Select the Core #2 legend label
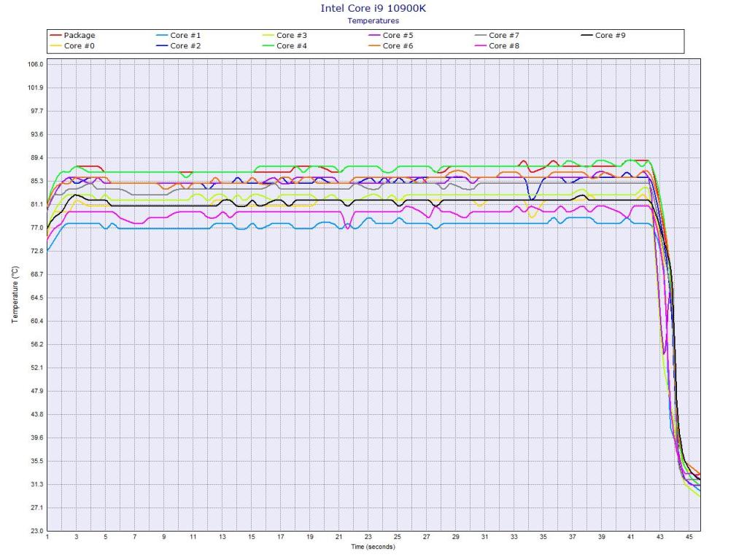Screen dimensions: 747x560 (185, 46)
